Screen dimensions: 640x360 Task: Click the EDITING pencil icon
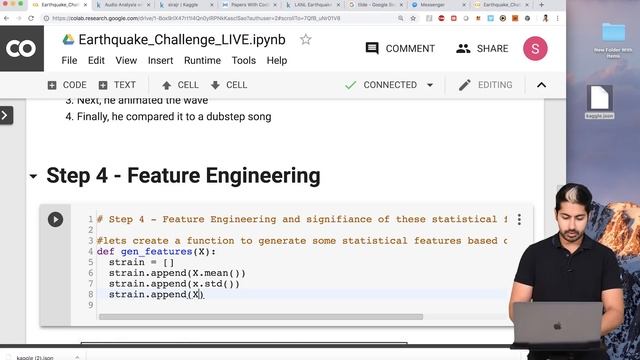(464, 85)
